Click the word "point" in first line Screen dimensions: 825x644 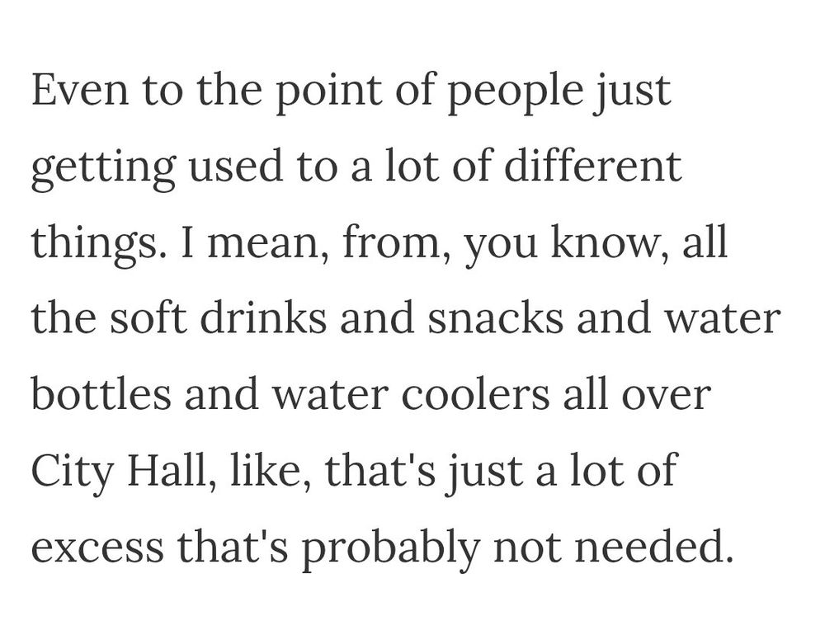click(x=329, y=93)
